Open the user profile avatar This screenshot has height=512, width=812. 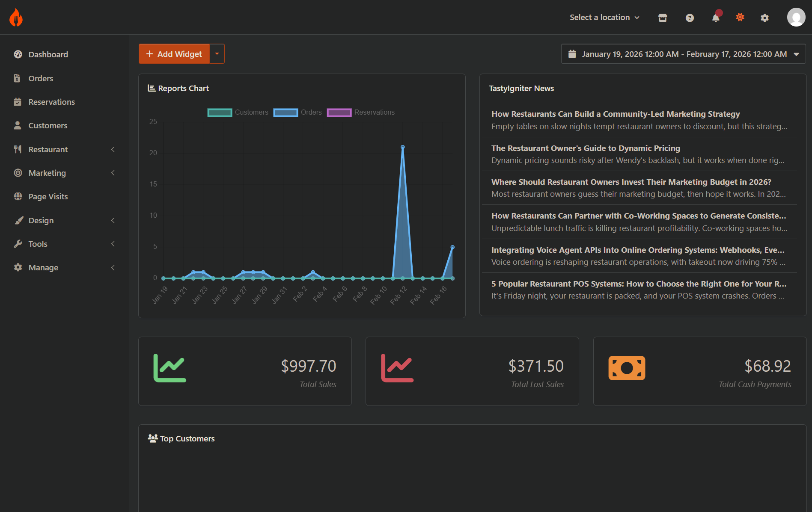click(x=796, y=18)
